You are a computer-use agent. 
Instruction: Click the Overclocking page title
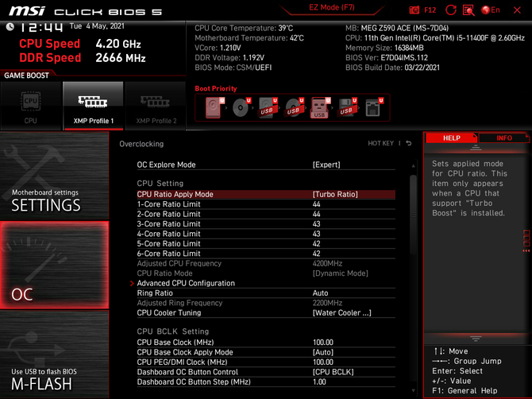click(141, 144)
